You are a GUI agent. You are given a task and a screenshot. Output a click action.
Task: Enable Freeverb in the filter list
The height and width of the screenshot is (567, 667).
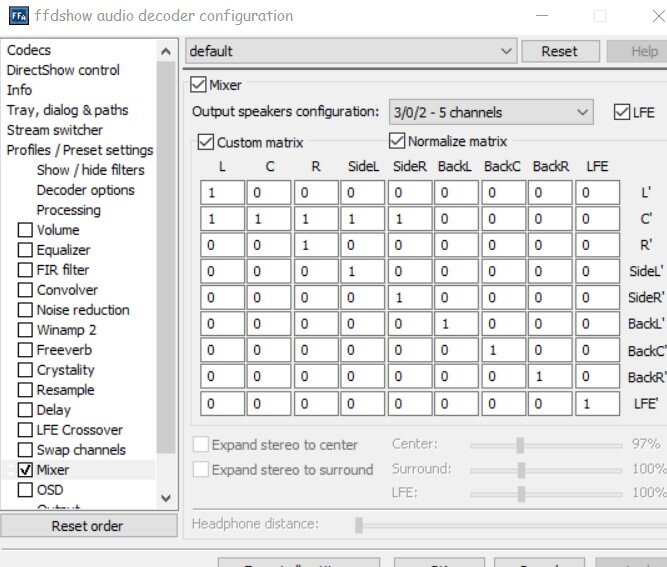coord(25,350)
